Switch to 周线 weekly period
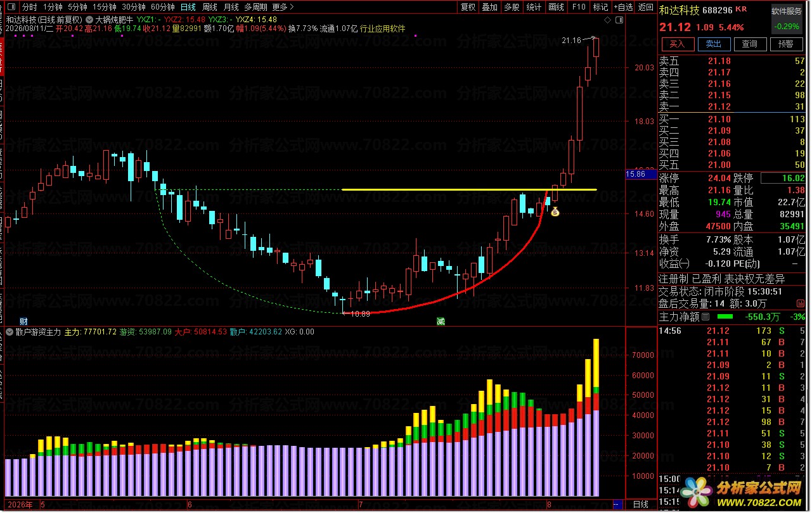Image resolution: width=812 pixels, height=513 pixels. tap(210, 7)
